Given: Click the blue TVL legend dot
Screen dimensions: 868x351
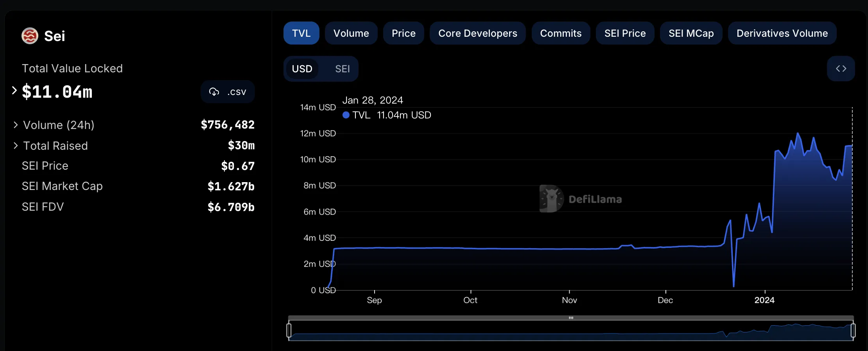Looking at the screenshot, I should pos(346,115).
